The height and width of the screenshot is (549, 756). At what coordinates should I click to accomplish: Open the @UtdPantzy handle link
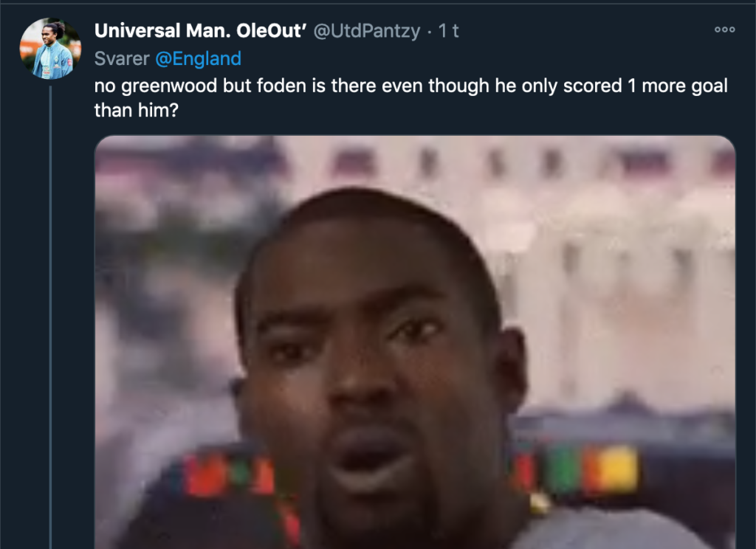coord(367,31)
